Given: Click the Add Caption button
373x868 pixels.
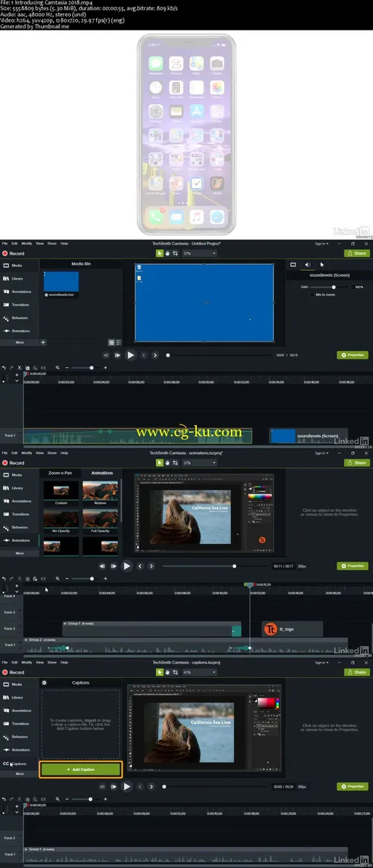Looking at the screenshot, I should tap(81, 770).
